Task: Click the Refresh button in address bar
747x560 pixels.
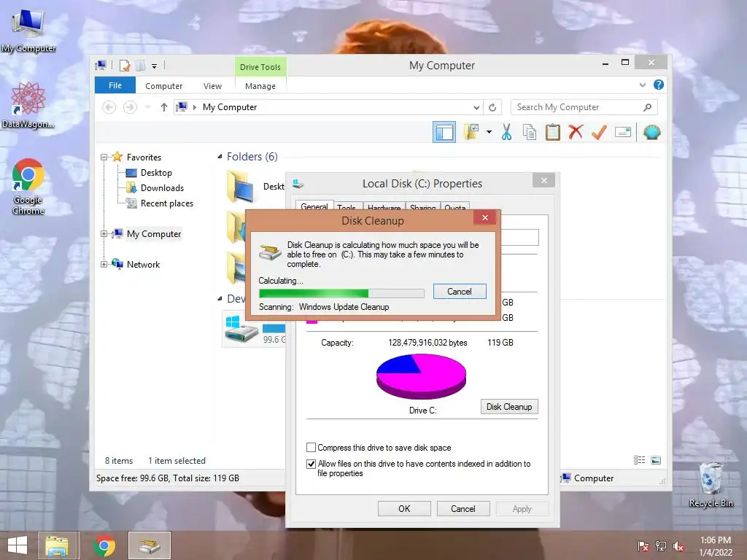Action: (x=492, y=107)
